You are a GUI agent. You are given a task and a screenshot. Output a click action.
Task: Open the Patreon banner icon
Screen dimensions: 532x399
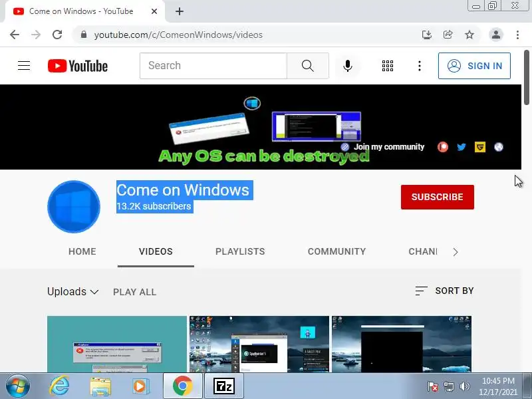[x=442, y=147]
